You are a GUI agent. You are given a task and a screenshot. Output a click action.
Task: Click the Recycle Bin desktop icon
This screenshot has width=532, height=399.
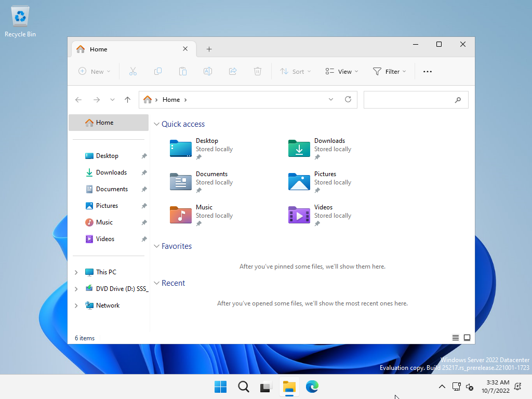(20, 21)
